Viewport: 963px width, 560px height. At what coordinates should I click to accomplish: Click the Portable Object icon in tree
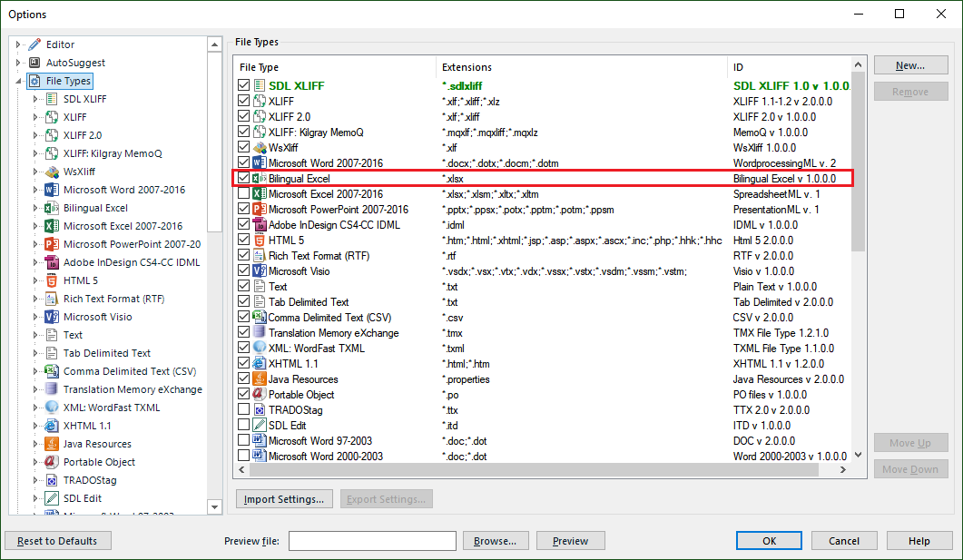point(53,462)
